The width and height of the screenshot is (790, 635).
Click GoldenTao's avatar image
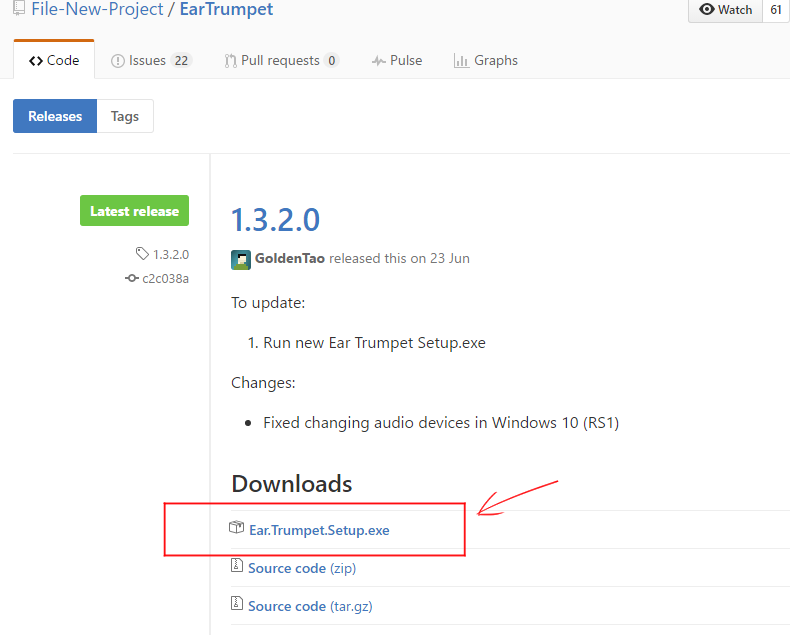[x=241, y=260]
